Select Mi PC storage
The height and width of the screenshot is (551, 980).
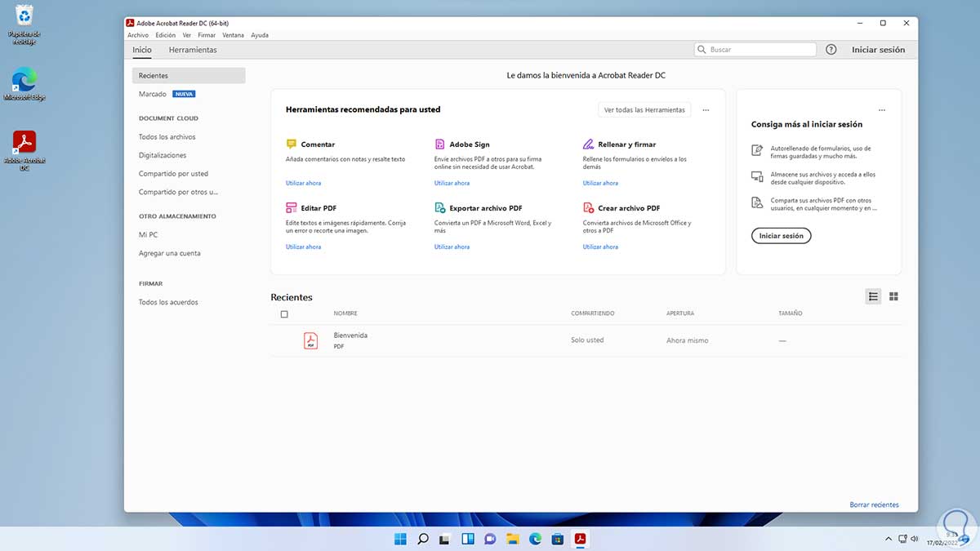tap(148, 235)
